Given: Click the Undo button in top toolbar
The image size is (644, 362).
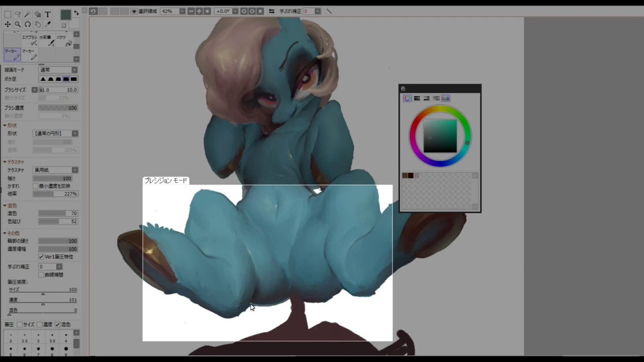Looking at the screenshot, I should tap(93, 11).
